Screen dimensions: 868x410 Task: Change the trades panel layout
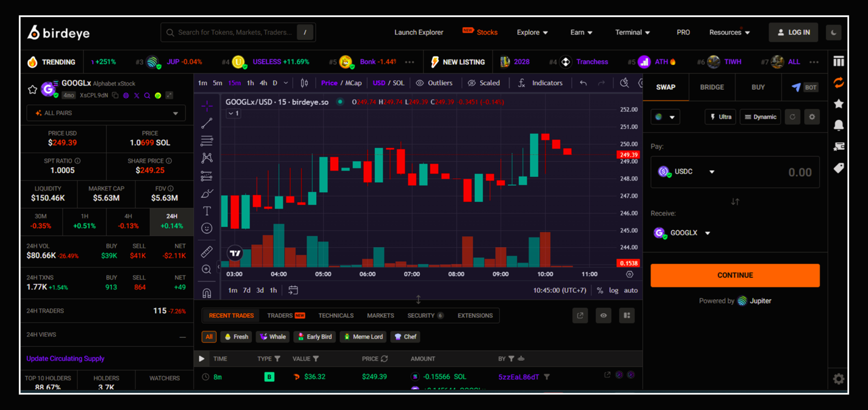click(x=627, y=316)
